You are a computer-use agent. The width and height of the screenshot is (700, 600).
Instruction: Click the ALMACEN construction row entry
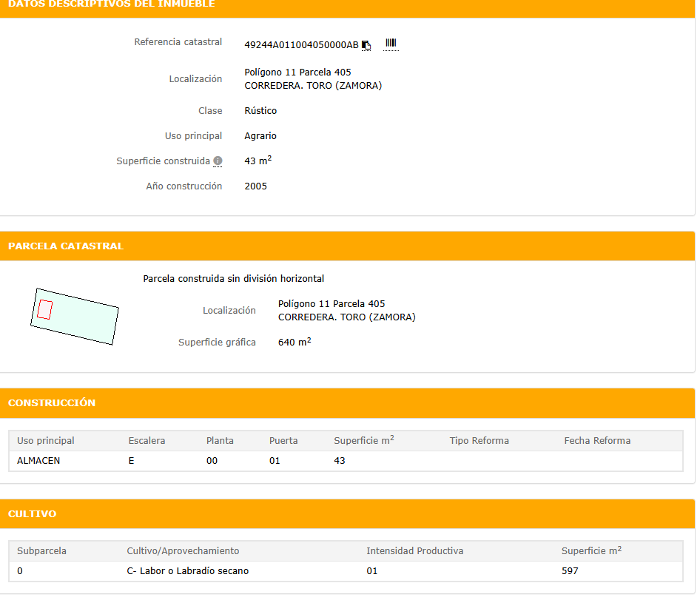(x=38, y=461)
